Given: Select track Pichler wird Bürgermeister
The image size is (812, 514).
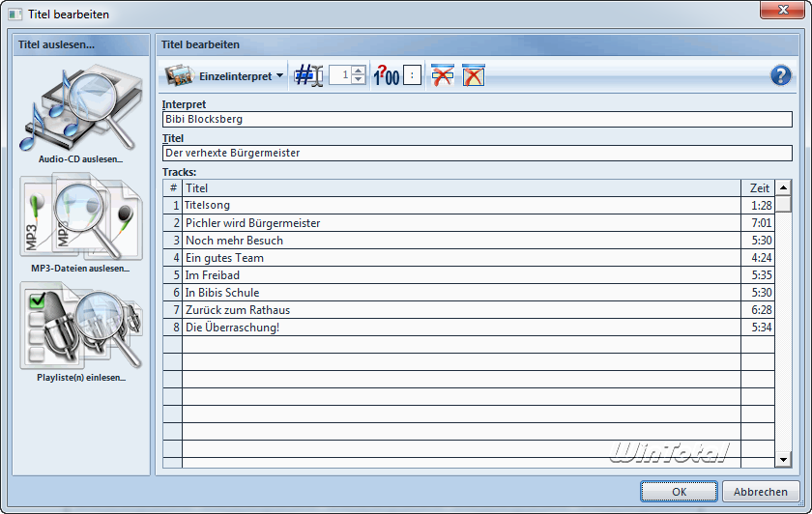Looking at the screenshot, I should click(x=461, y=223).
